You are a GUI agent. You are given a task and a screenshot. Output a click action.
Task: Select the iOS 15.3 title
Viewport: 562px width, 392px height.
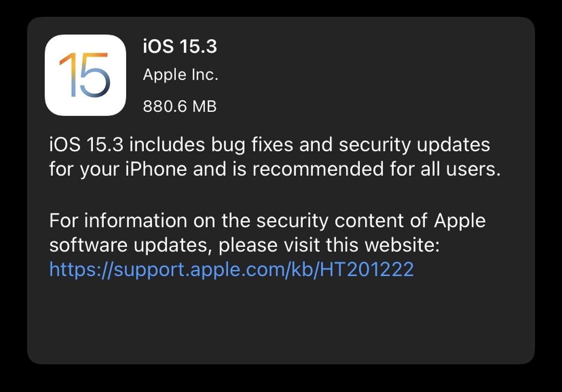pyautogui.click(x=179, y=47)
